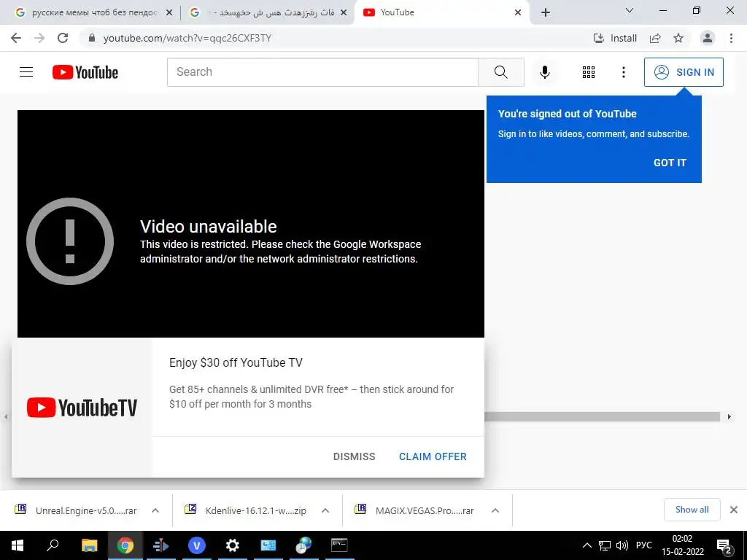Click the browser forward arrow
Screen dimensions: 747x560
coord(39,38)
